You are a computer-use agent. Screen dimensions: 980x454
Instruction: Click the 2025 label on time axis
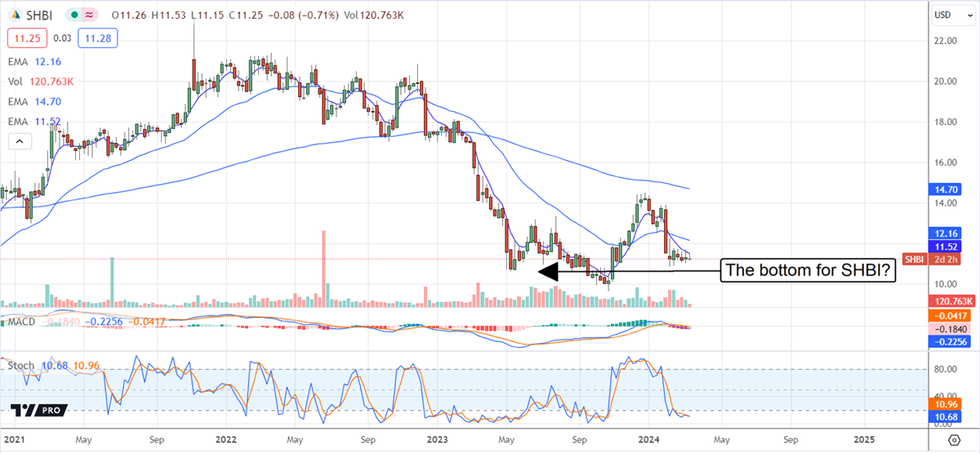click(x=864, y=439)
